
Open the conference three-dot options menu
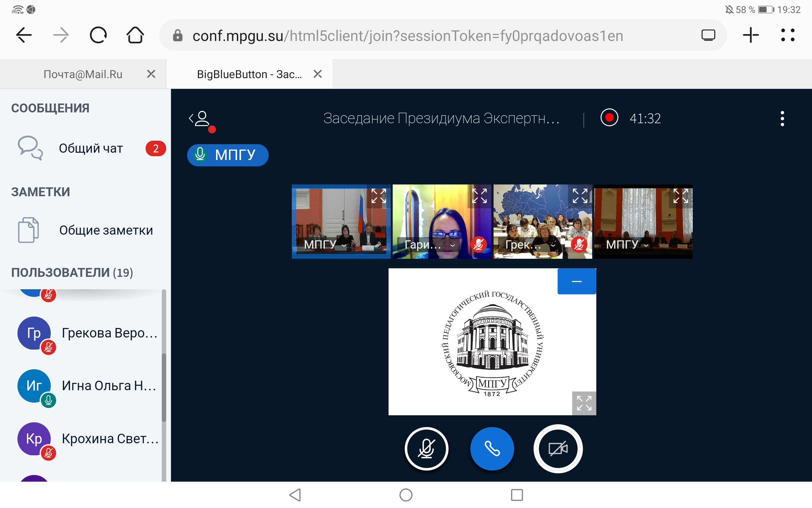782,119
